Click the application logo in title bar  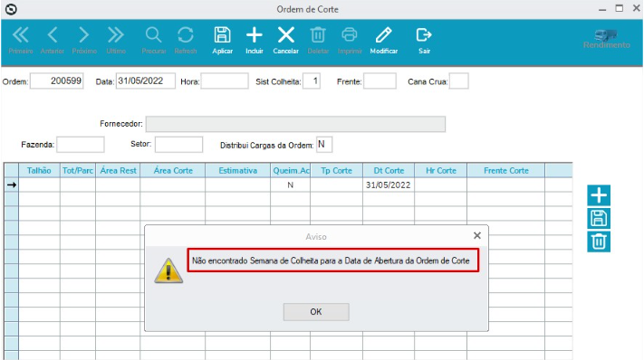11,9
